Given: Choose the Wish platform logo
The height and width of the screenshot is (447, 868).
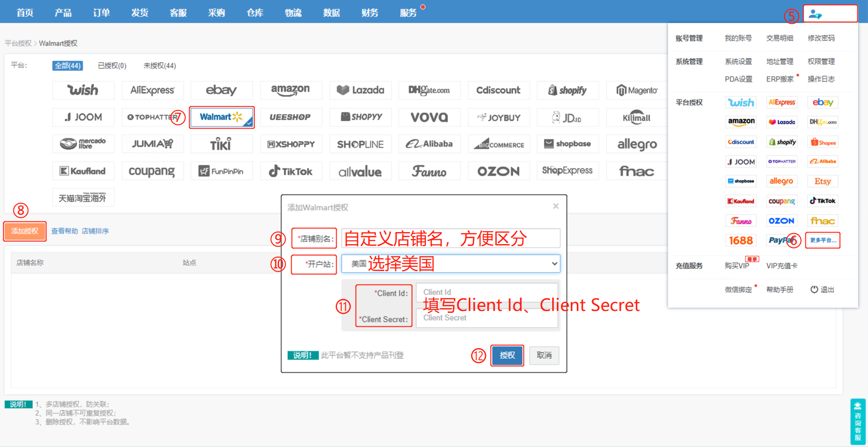Looking at the screenshot, I should pos(83,90).
